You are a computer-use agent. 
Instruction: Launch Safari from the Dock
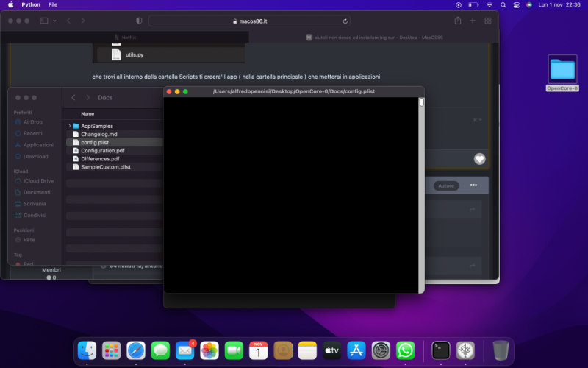136,350
